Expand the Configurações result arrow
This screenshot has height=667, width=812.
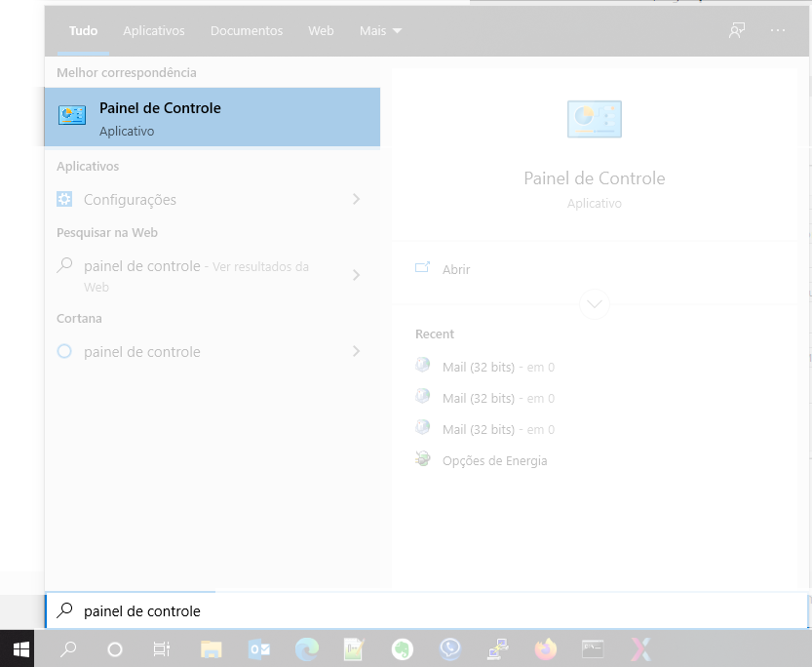pyautogui.click(x=357, y=199)
